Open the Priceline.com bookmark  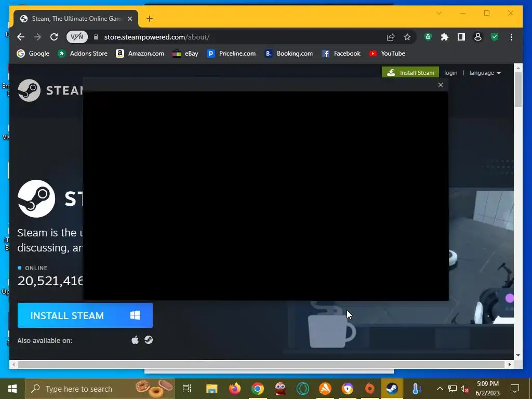(231, 54)
